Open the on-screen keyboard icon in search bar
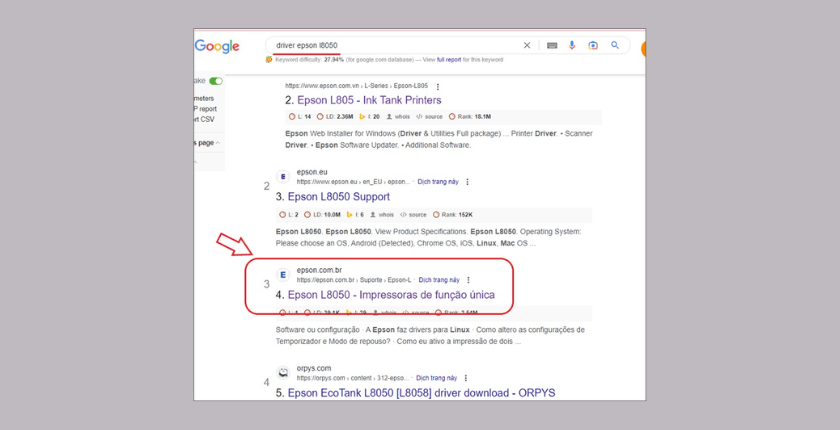 [552, 46]
